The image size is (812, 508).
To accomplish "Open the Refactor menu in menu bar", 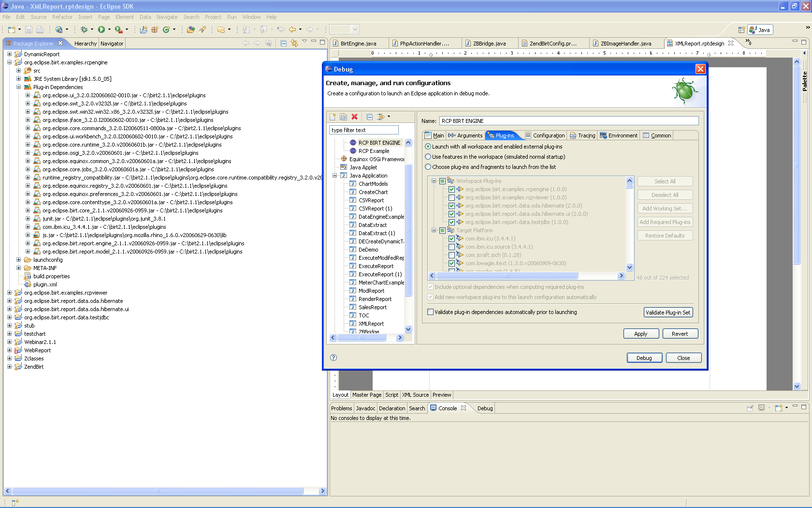I will coord(62,17).
